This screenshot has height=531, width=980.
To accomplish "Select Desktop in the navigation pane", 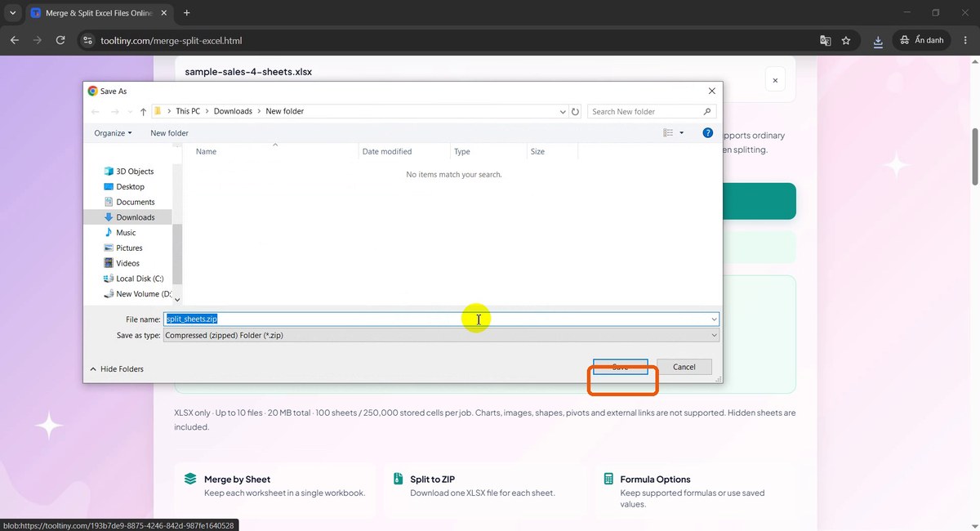I will coord(130,186).
